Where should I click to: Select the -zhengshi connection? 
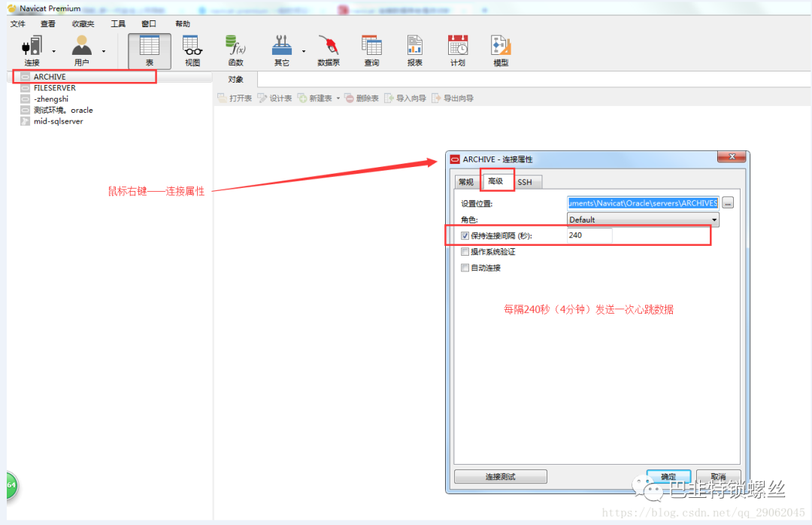point(51,99)
